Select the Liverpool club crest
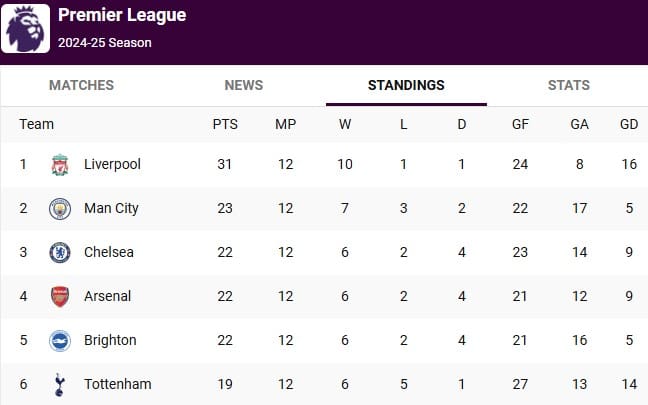Image resolution: width=648 pixels, height=405 pixels. tap(60, 164)
